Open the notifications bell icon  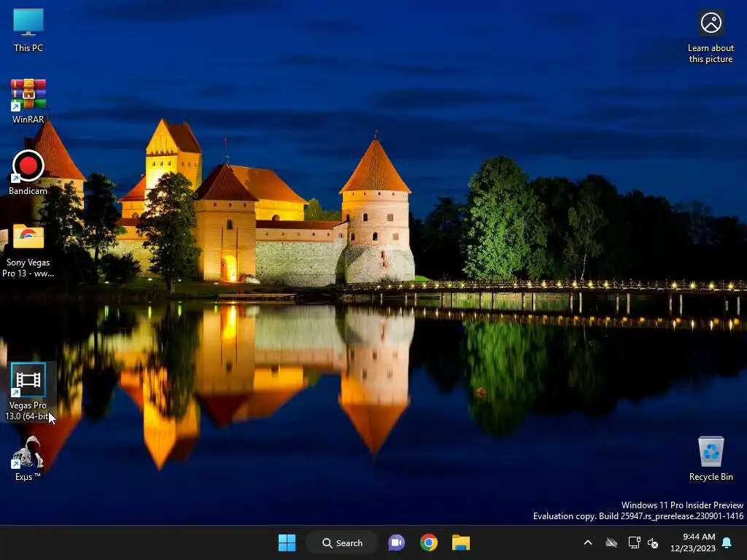tap(727, 542)
